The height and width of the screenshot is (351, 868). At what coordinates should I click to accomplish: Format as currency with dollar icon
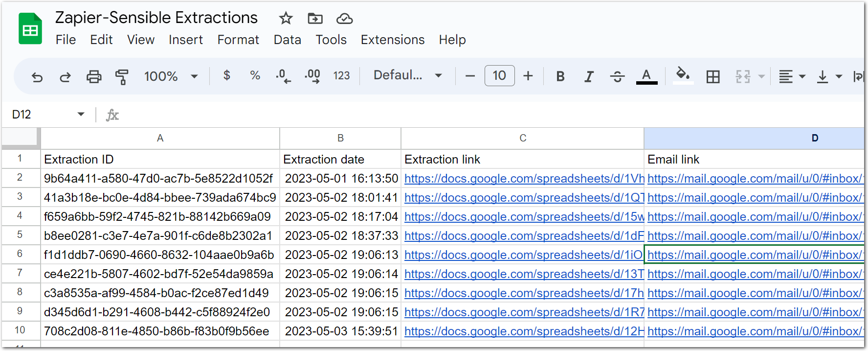227,75
